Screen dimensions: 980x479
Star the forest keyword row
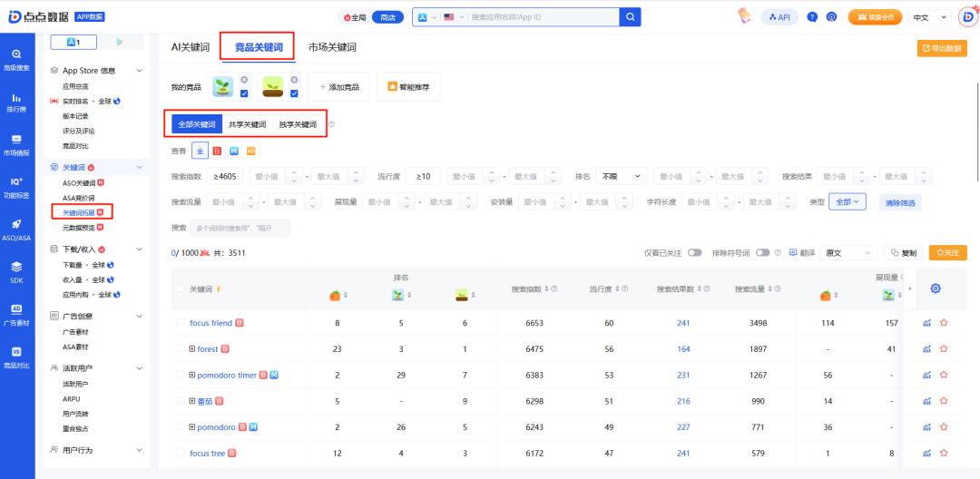944,349
